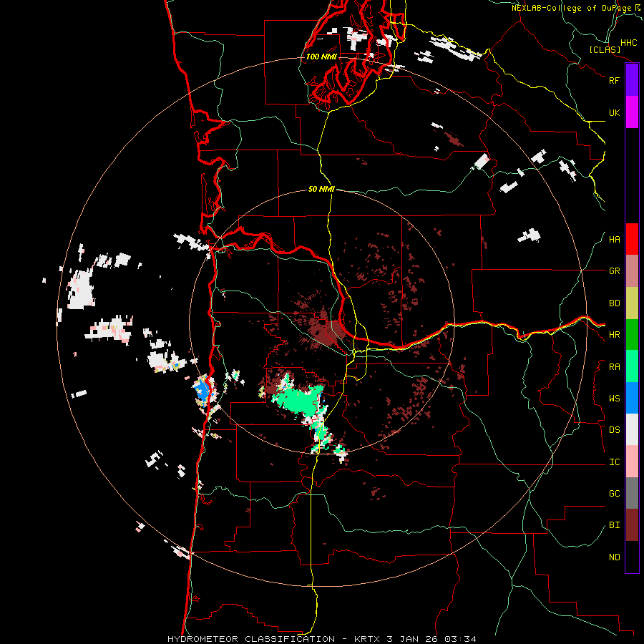Select the gray GC legend swatch

632,493
